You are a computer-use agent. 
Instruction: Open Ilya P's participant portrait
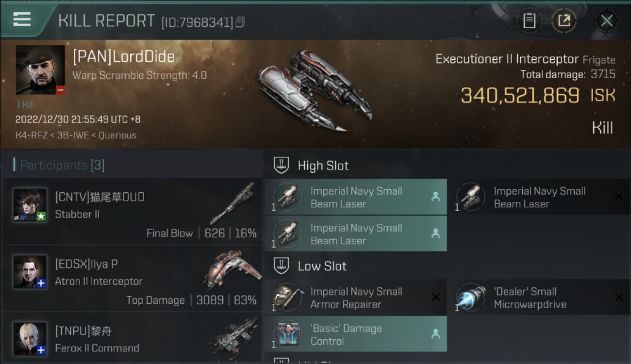coord(30,272)
